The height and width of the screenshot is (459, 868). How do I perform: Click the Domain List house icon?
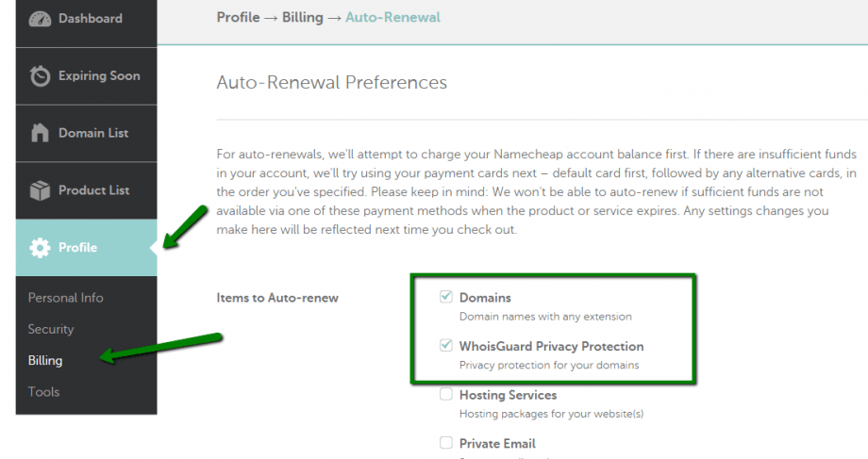tap(40, 133)
